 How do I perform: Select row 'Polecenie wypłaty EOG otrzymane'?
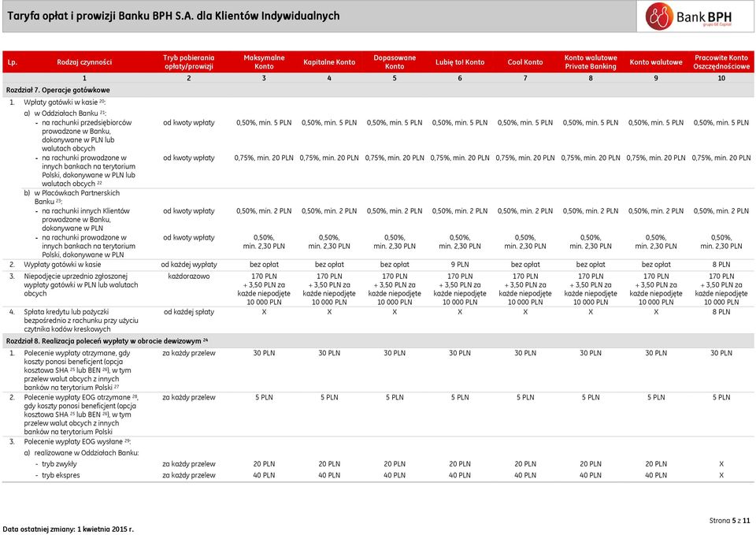click(81, 414)
